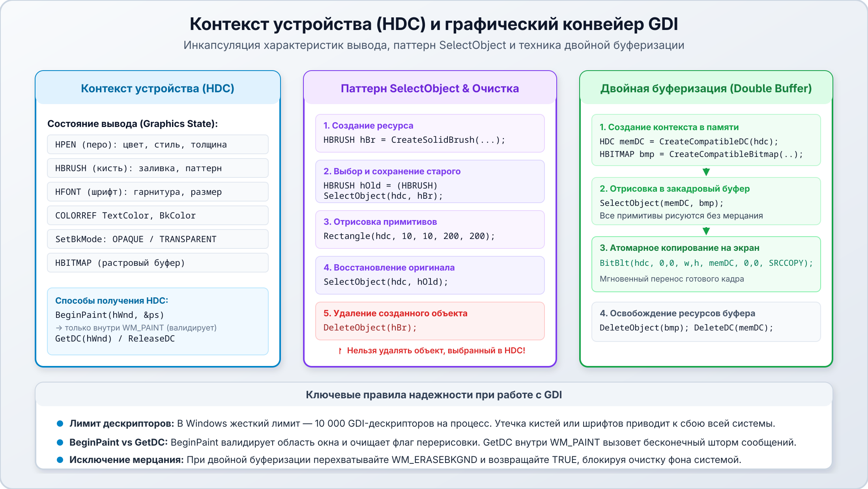Click the CreateCompatibleBitmap code line
The image size is (868, 489).
tap(702, 154)
